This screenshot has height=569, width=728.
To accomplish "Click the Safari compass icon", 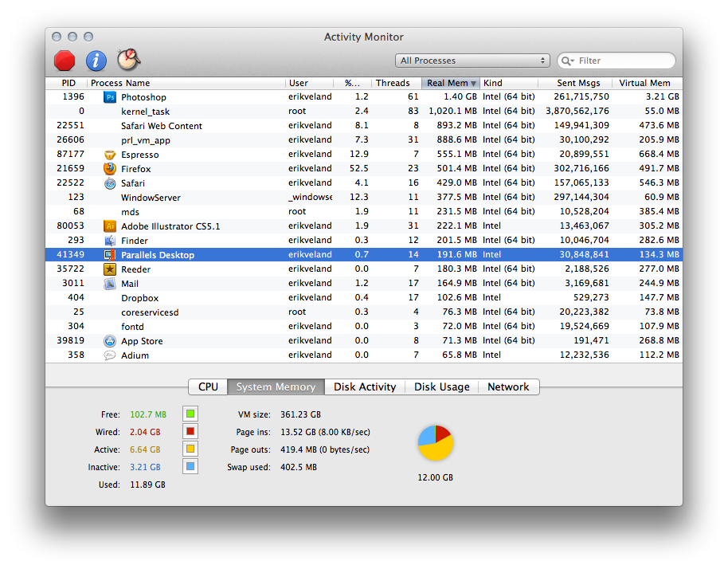I will point(110,183).
